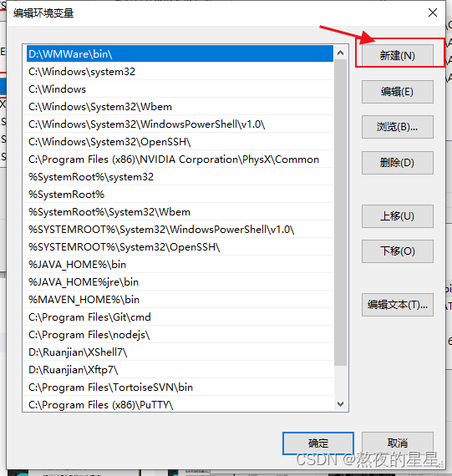Select the TortoiseSVN\bin entry

tap(179, 387)
